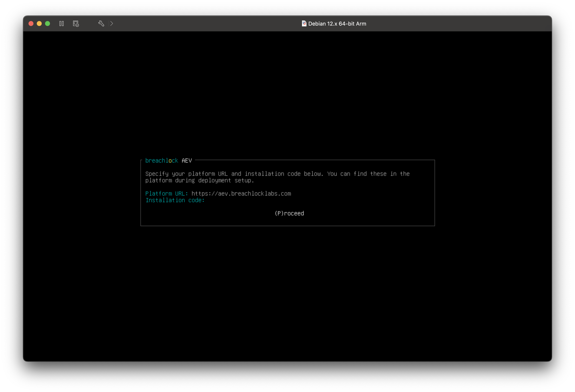
Task: Close the VM window
Action: [31, 24]
